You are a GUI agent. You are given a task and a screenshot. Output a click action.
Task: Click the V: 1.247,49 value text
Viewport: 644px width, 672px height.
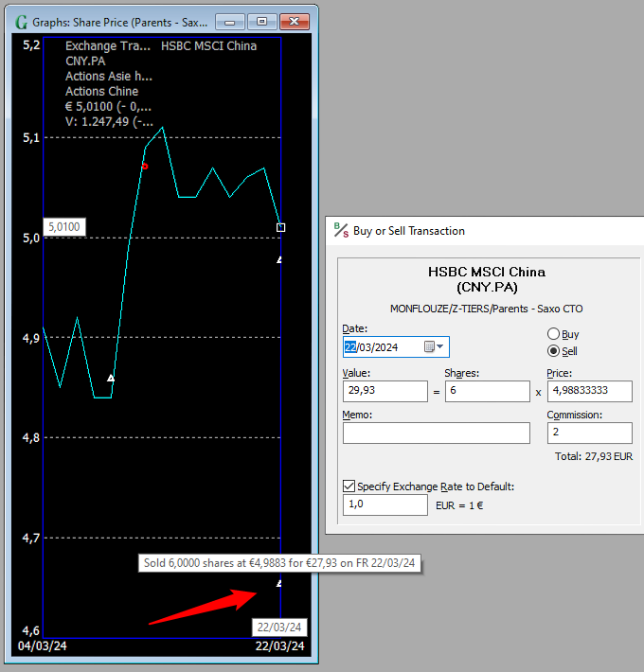[x=109, y=122]
